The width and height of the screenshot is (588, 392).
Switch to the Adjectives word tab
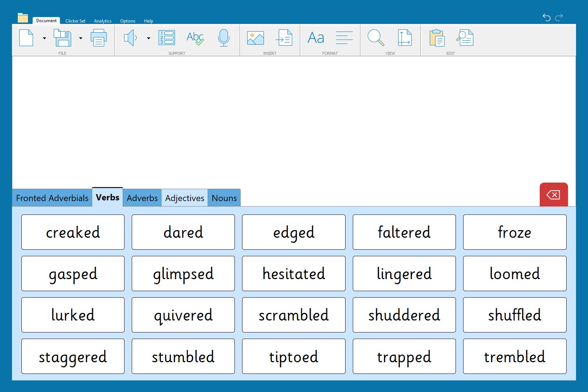click(x=184, y=198)
